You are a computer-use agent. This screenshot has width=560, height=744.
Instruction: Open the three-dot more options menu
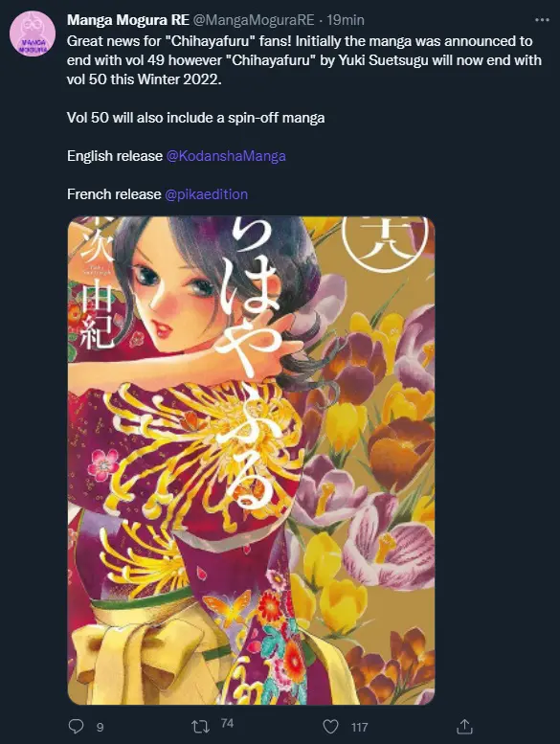click(x=542, y=20)
